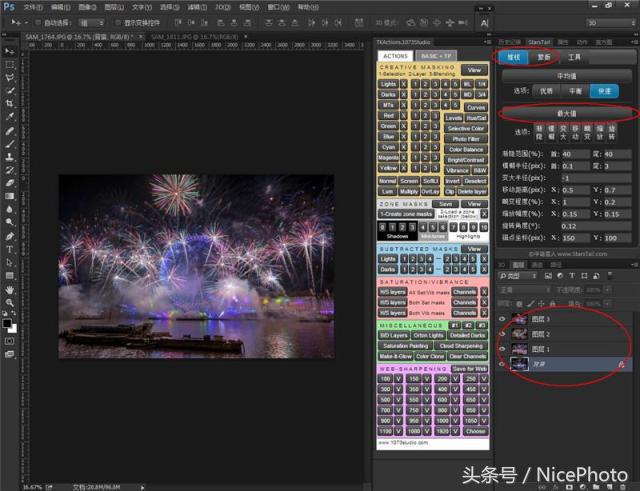Click the Curves button in TK panel
This screenshot has width=640, height=491.
476,107
